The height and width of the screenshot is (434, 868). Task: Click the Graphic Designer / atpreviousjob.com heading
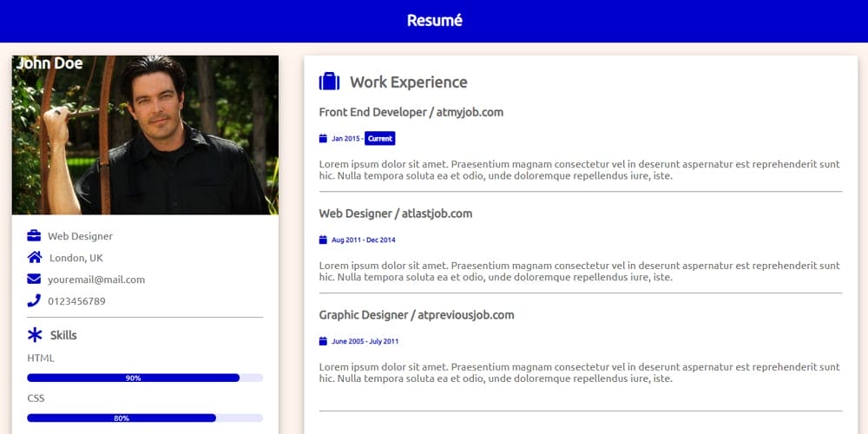tap(416, 315)
